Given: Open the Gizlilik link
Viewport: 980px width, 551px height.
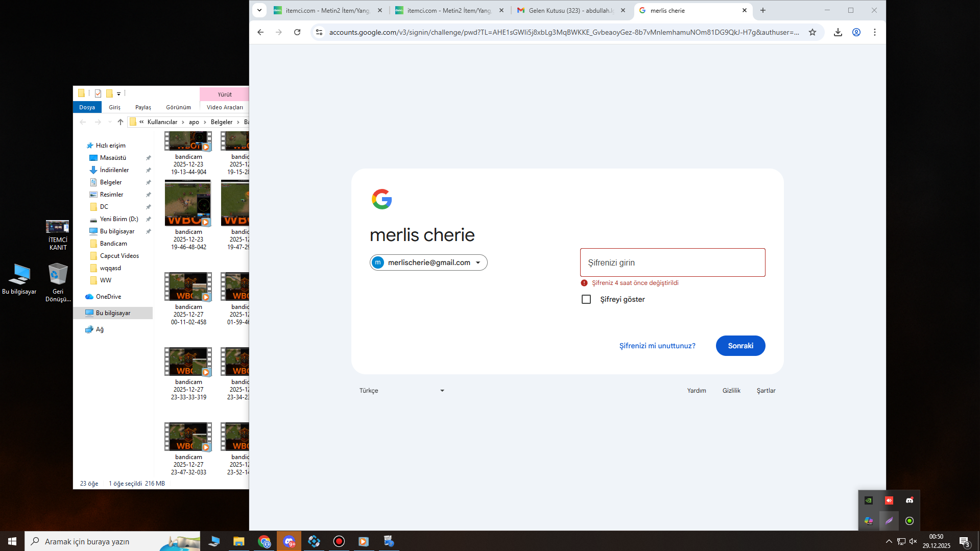Looking at the screenshot, I should [x=731, y=391].
